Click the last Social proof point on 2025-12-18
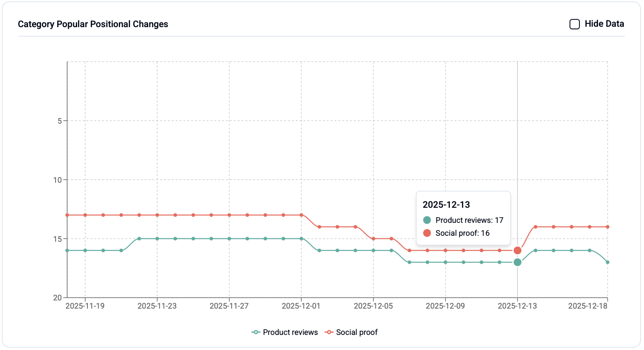The height and width of the screenshot is (350, 644). coord(607,227)
